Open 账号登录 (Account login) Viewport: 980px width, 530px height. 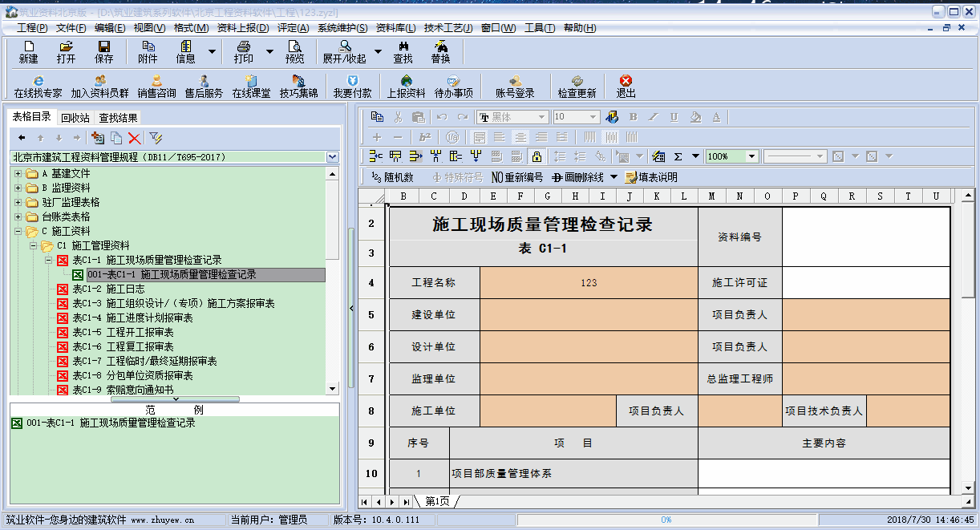click(515, 87)
